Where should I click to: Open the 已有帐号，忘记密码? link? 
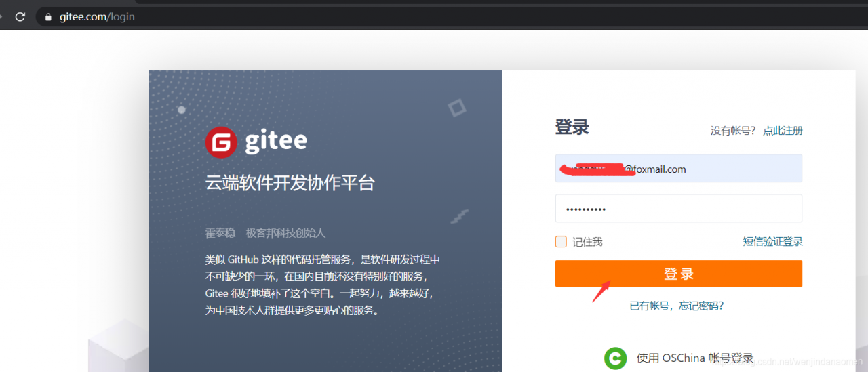click(x=677, y=306)
